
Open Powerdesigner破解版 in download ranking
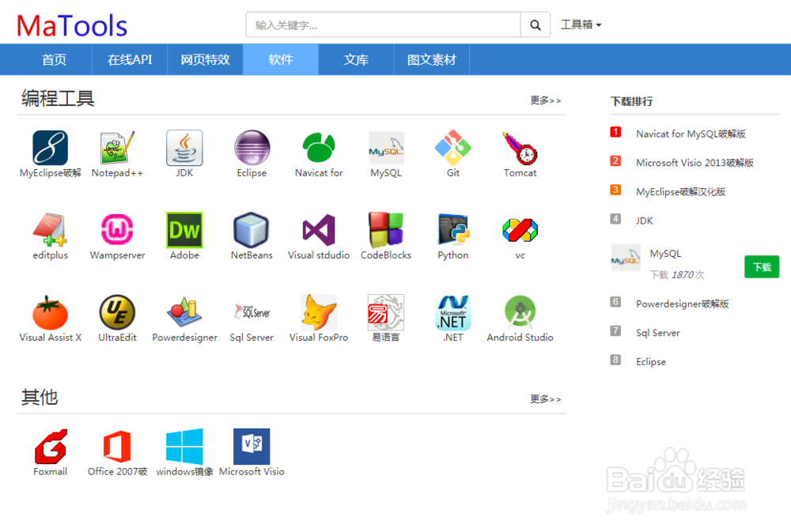pos(682,304)
